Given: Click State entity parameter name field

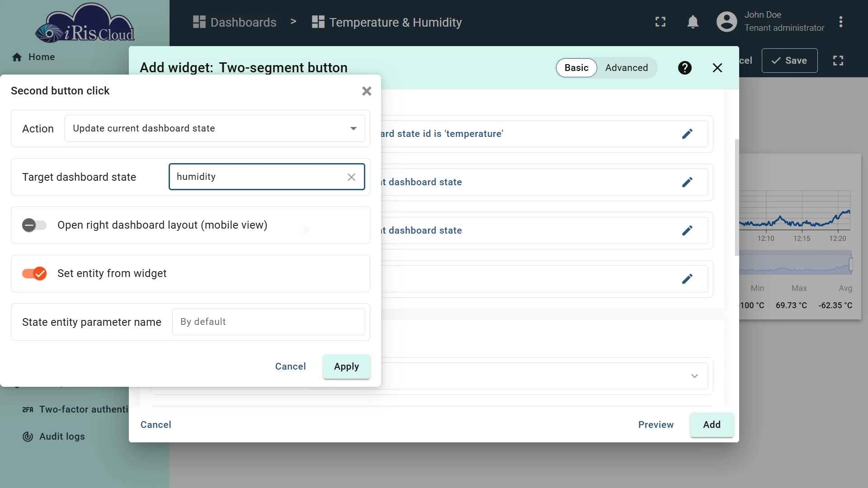Looking at the screenshot, I should pos(269,322).
